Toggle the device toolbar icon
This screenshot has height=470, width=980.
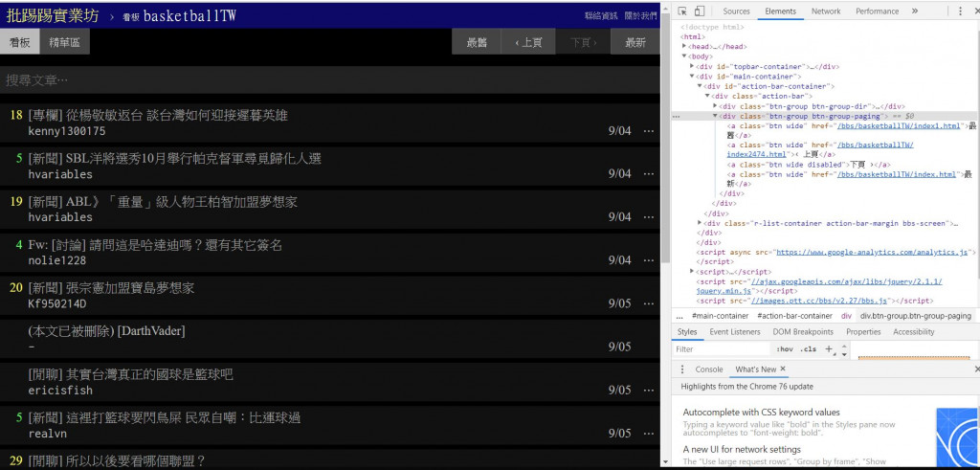(x=700, y=11)
